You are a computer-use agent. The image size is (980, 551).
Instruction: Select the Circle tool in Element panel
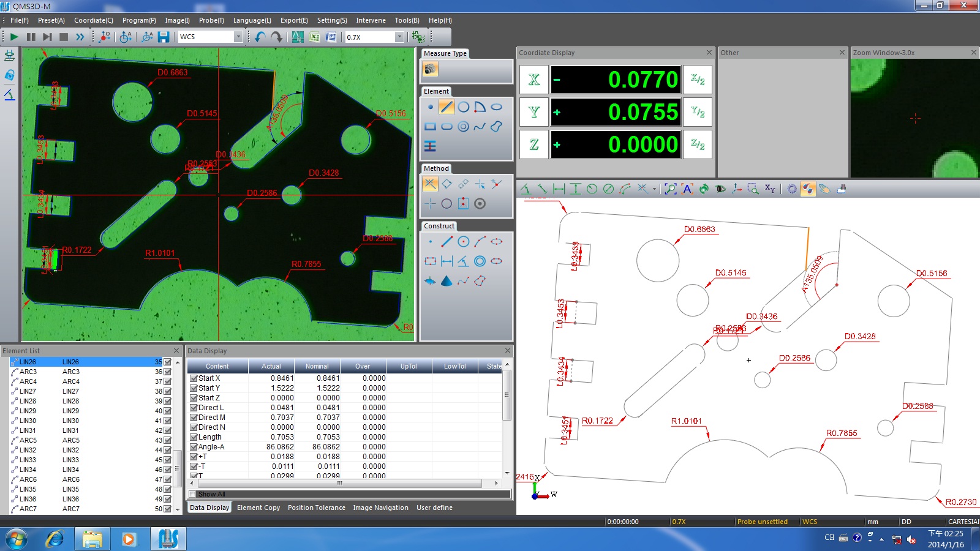(464, 107)
